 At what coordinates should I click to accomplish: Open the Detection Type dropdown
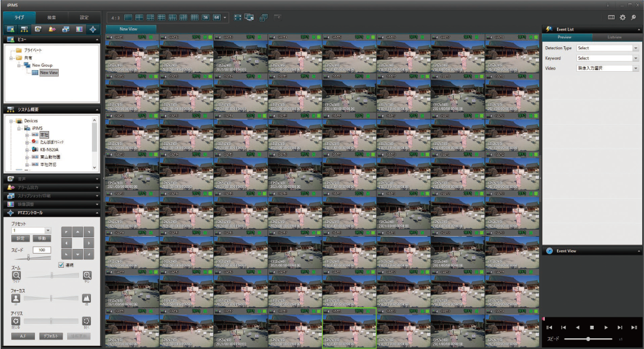tap(635, 49)
